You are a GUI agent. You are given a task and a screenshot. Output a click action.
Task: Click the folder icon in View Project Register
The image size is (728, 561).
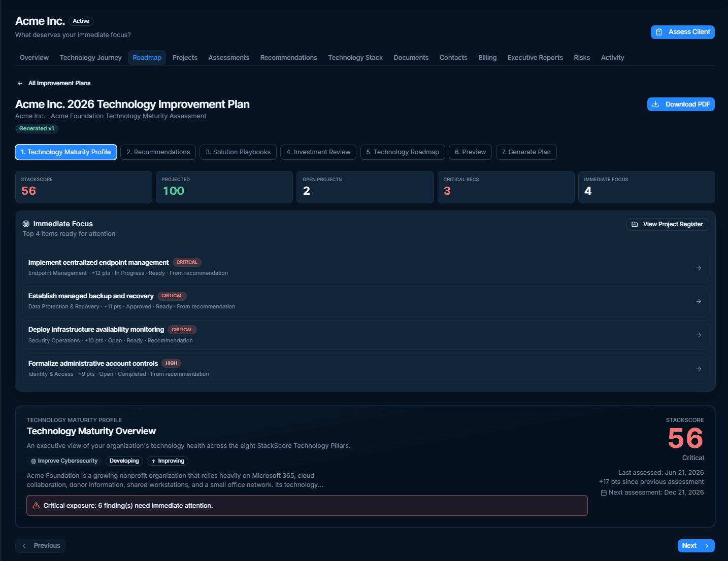click(x=635, y=224)
